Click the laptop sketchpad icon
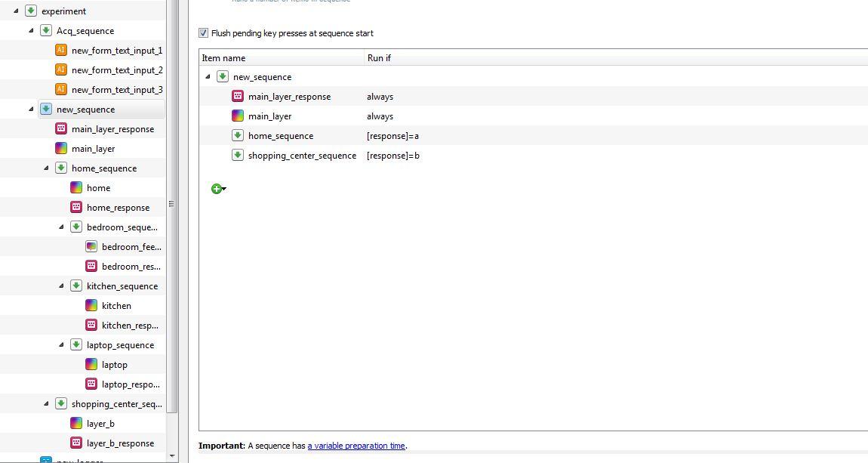This screenshot has height=463, width=868. 91,365
